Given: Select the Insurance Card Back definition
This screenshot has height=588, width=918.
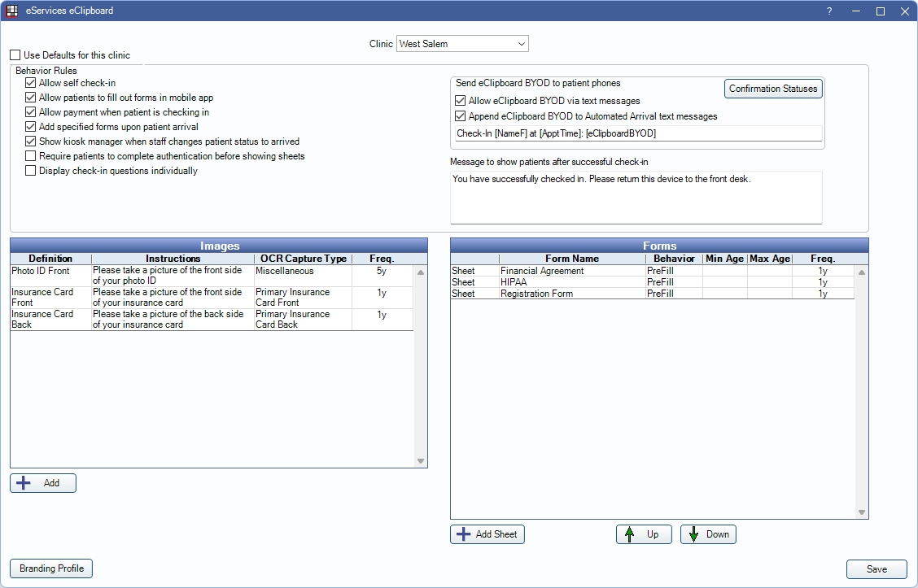Looking at the screenshot, I should 51,319.
